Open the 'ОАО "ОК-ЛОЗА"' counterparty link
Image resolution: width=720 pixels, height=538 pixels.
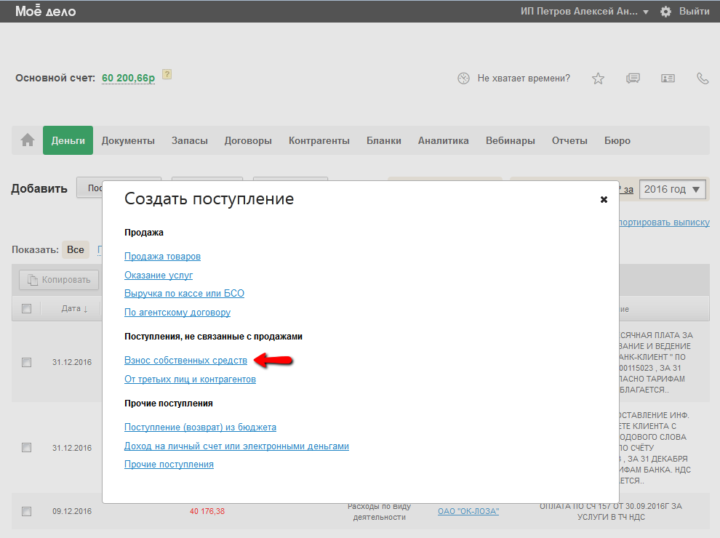click(468, 511)
